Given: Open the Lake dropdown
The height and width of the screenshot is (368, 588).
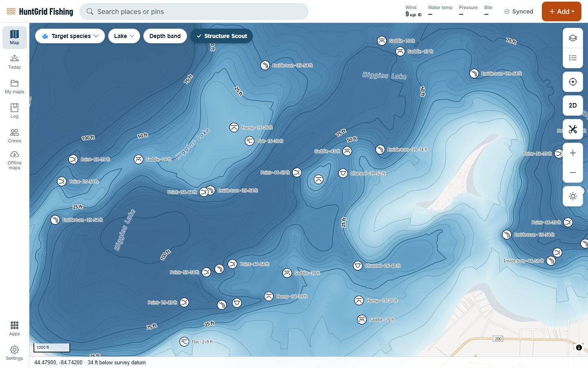Looking at the screenshot, I should point(124,36).
